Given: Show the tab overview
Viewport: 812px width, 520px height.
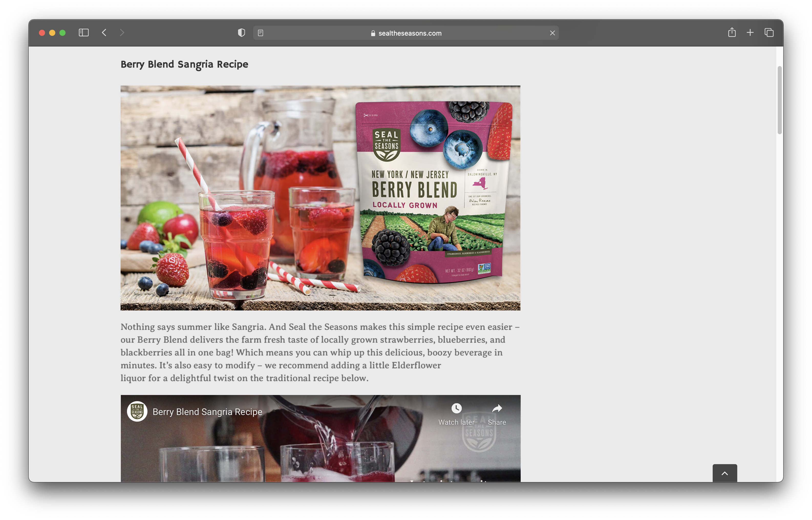Looking at the screenshot, I should (x=769, y=33).
